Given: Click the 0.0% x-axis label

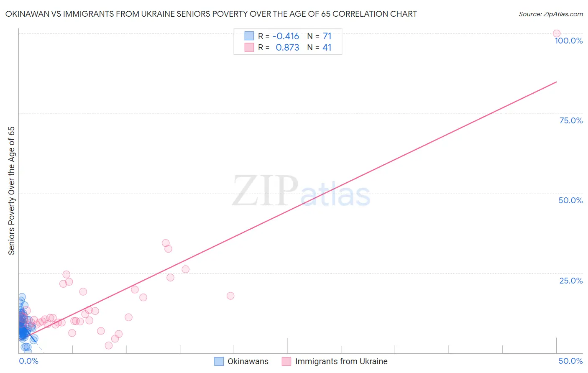Looking at the screenshot, I should 29,361.
